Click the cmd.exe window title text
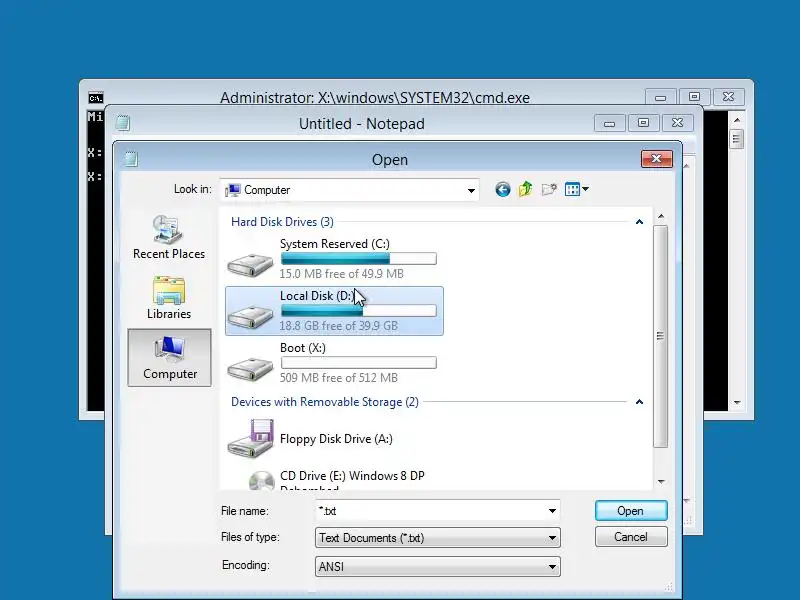This screenshot has width=800, height=600. (375, 97)
